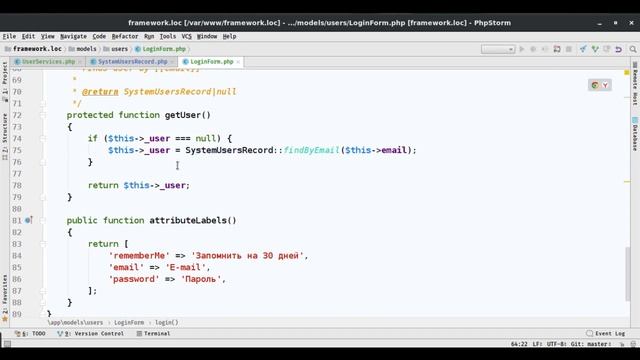Screen dimensions: 640x360
Task: Toggle fold marker at line 76
Action: pos(43,162)
